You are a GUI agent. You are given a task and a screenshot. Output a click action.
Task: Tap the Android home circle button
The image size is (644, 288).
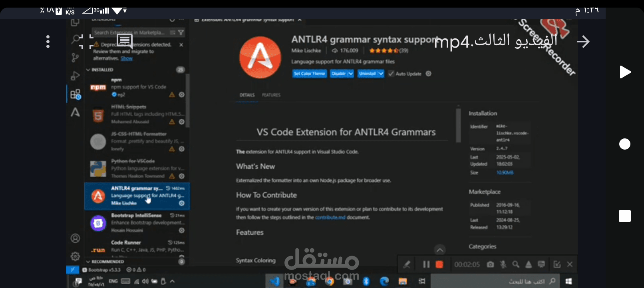pos(625,144)
